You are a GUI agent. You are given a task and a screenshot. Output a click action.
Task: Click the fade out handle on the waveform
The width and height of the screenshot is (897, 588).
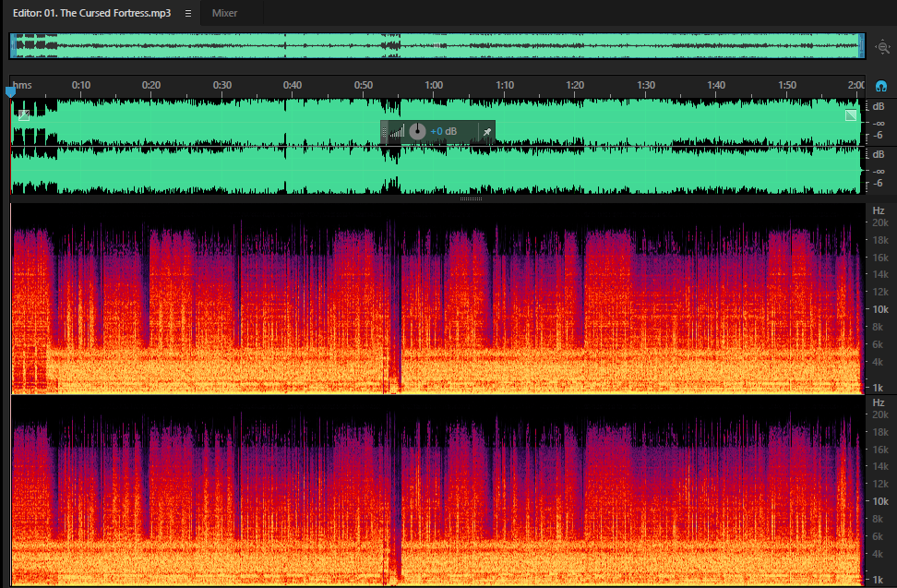[x=851, y=115]
